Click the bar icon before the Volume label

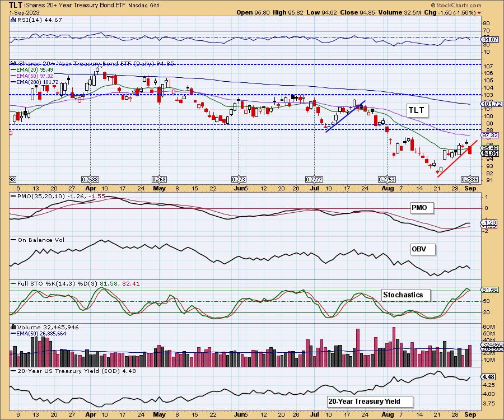tap(13, 327)
